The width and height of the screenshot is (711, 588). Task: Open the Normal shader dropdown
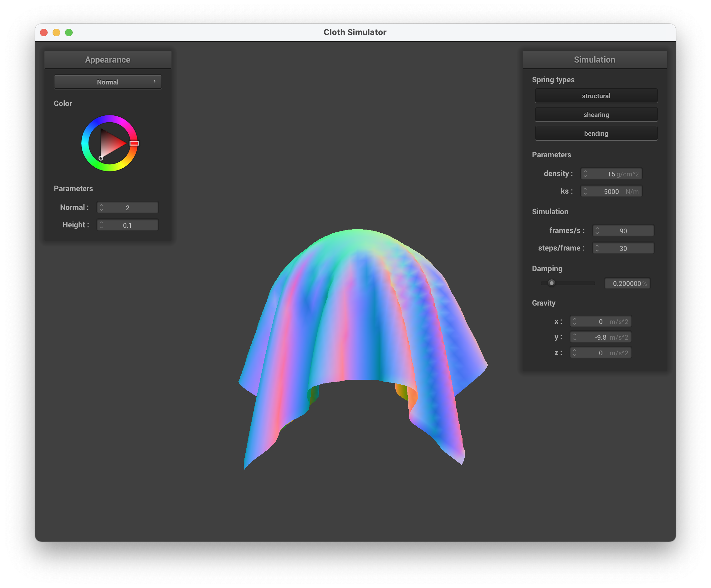pos(108,82)
